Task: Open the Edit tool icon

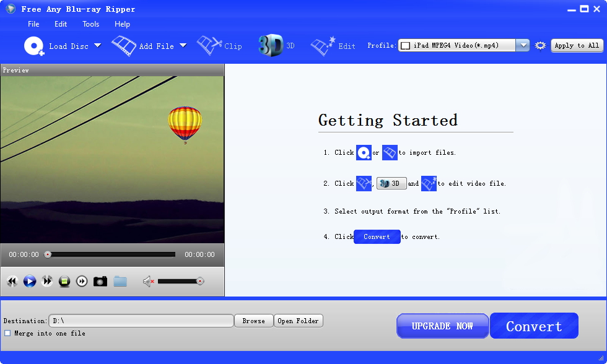Action: (x=322, y=45)
